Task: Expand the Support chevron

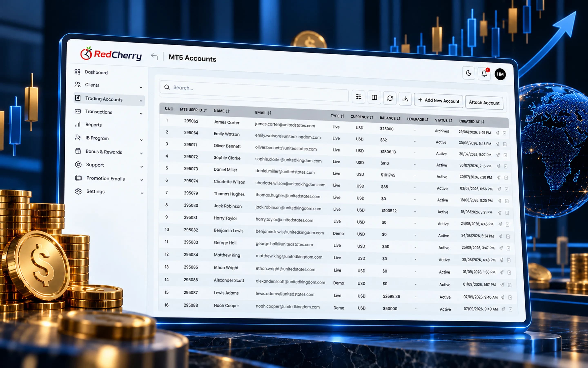Action: [x=141, y=167]
